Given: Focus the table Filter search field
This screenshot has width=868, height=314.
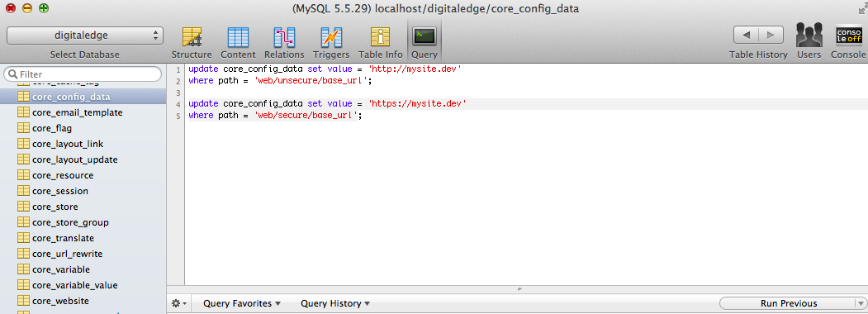Looking at the screenshot, I should tap(83, 74).
